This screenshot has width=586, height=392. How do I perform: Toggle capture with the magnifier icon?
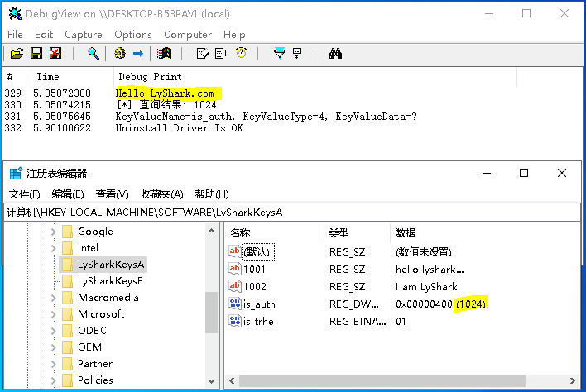pos(94,54)
